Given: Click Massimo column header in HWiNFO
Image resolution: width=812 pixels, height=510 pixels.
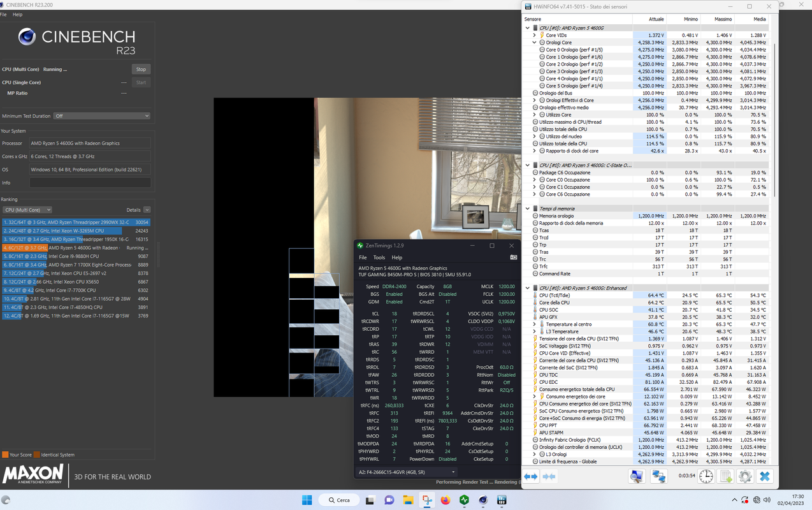Looking at the screenshot, I should coord(717,19).
